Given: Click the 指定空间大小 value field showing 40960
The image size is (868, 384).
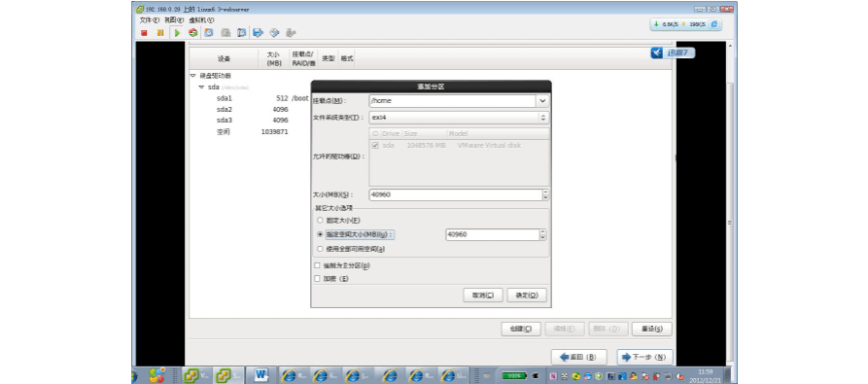Looking at the screenshot, I should click(x=492, y=234).
